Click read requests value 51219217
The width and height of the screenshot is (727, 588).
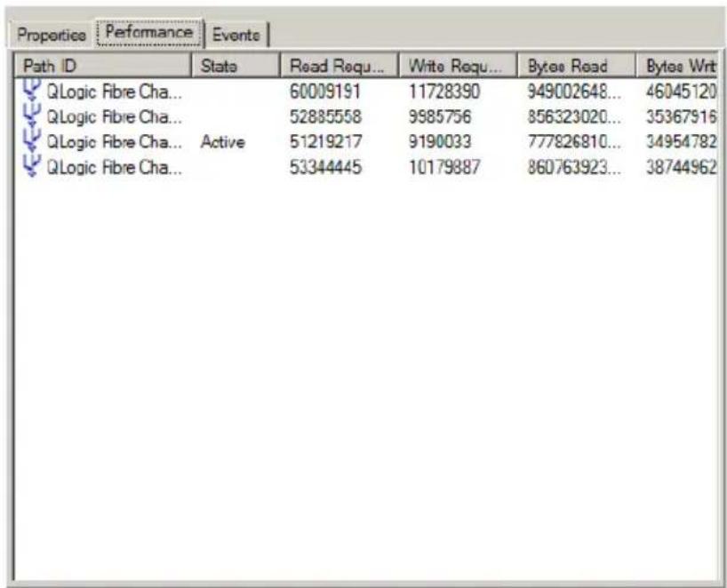(325, 142)
